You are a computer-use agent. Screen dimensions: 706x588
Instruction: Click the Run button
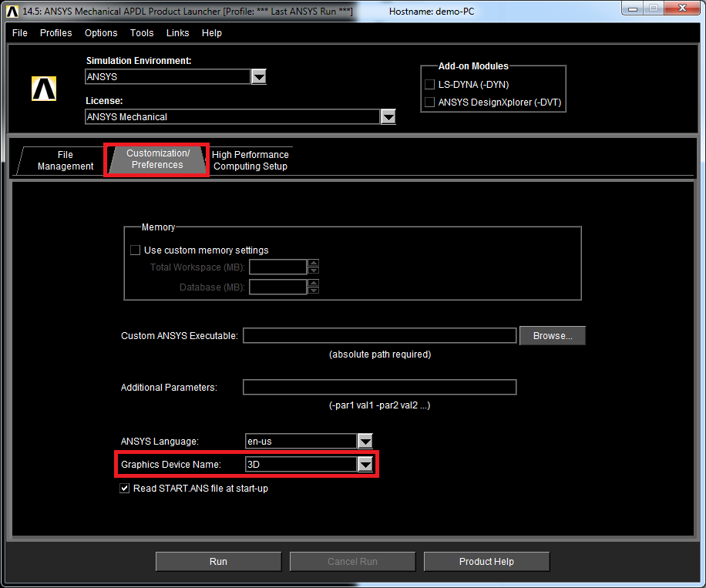point(218,562)
